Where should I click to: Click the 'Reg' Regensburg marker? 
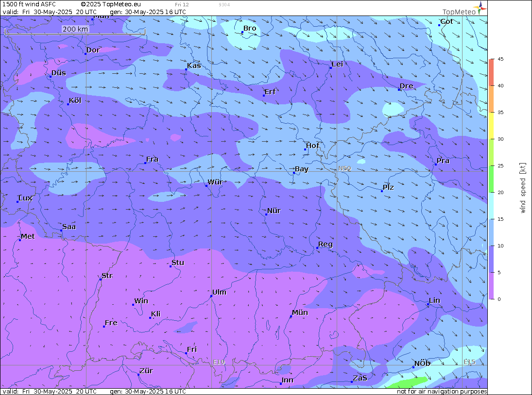point(317,248)
